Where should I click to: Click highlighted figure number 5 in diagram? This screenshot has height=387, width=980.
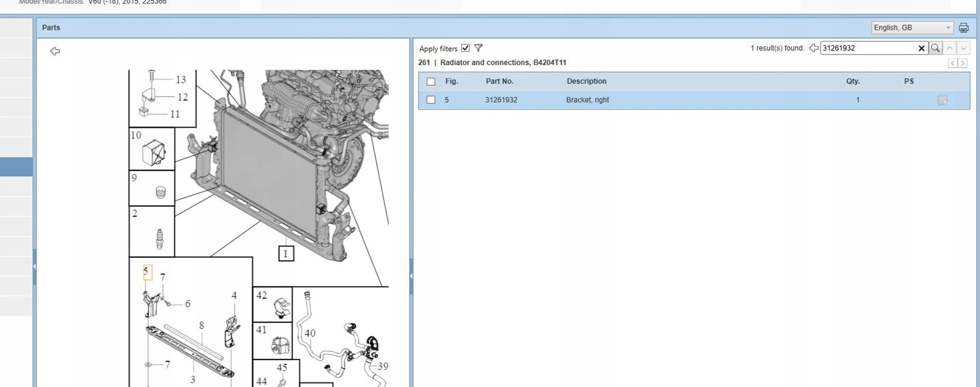(147, 272)
